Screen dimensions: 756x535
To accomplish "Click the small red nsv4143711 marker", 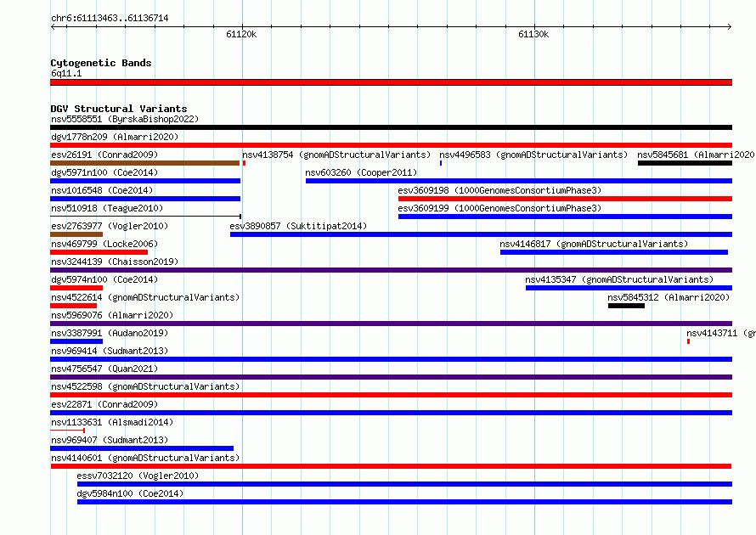I will tap(688, 341).
